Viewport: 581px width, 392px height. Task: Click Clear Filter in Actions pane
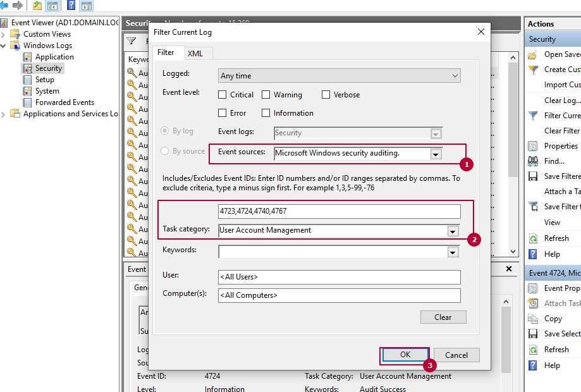[562, 131]
